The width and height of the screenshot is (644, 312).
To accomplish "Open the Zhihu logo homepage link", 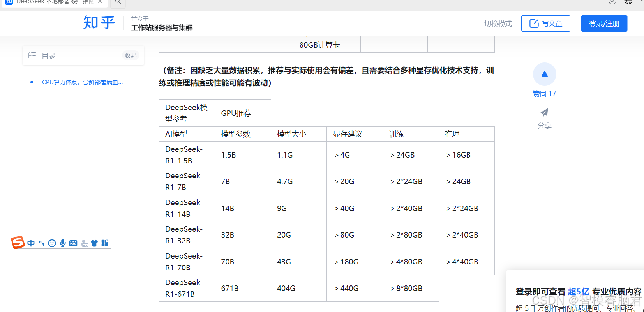I will [x=99, y=23].
